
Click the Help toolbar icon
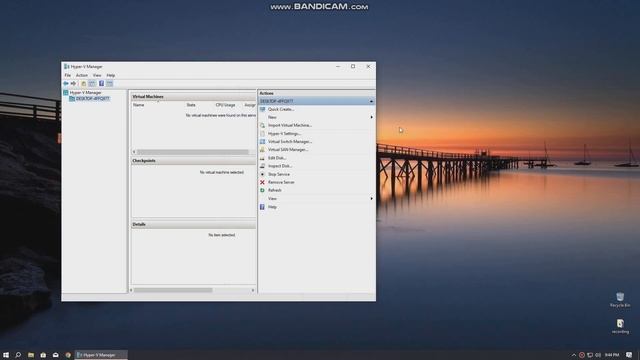pyautogui.click(x=101, y=84)
